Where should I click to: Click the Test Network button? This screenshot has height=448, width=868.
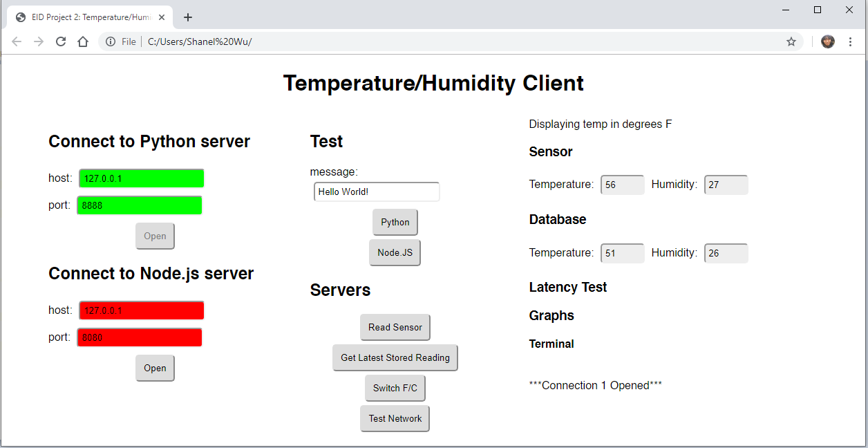[x=395, y=418]
